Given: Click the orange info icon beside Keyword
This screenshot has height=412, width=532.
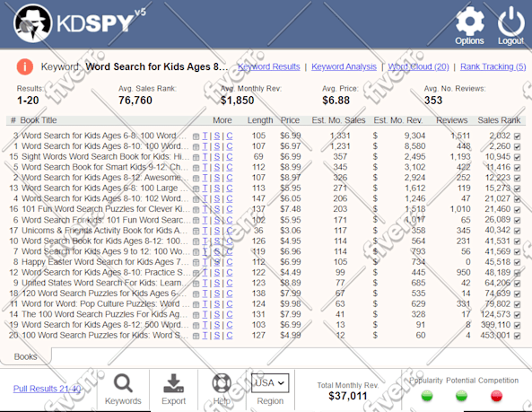Looking at the screenshot, I should pos(25,66).
